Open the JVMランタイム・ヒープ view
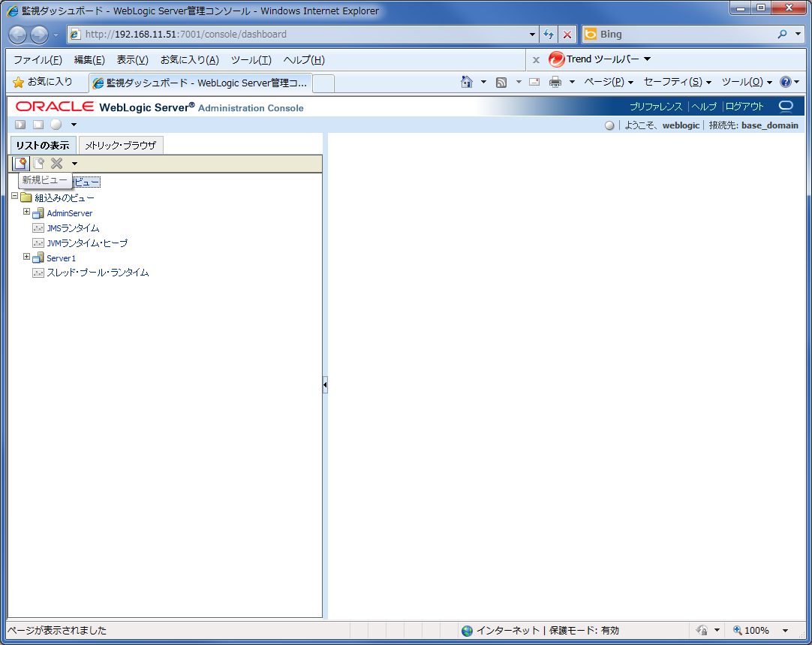812x645 pixels. click(87, 243)
